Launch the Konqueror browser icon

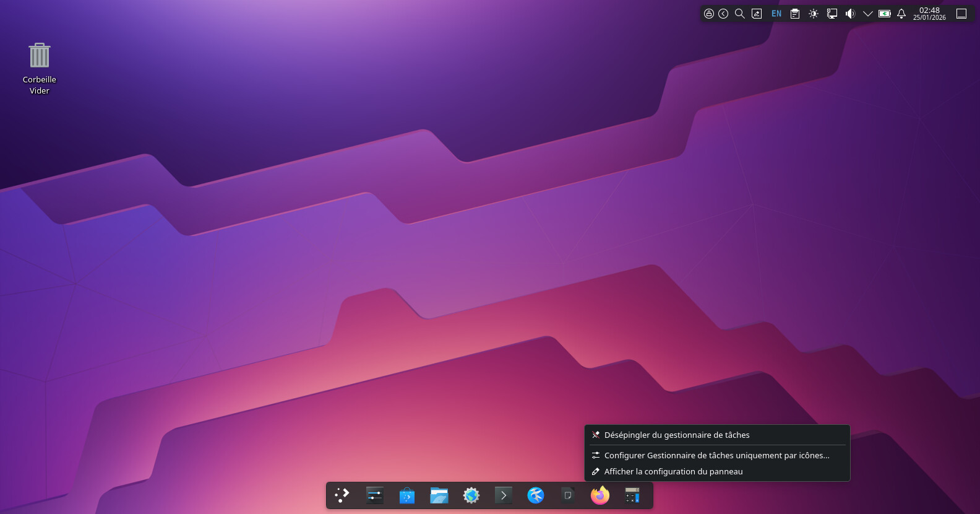point(536,495)
